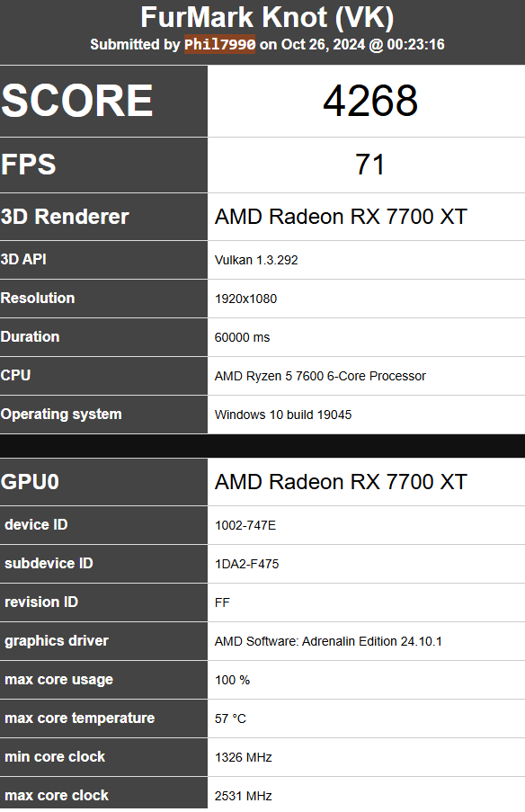Open the Phil7990 submitter profile link
525x812 pixels.
(219, 45)
